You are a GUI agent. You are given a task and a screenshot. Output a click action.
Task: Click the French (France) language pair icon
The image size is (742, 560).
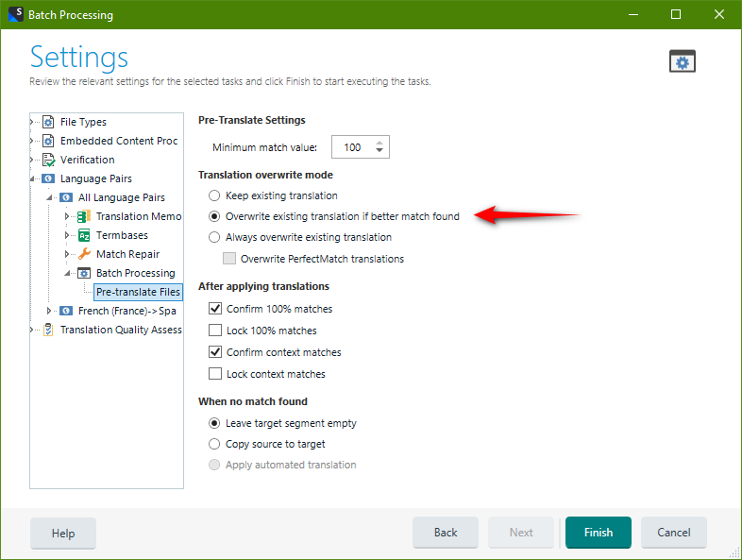66,311
